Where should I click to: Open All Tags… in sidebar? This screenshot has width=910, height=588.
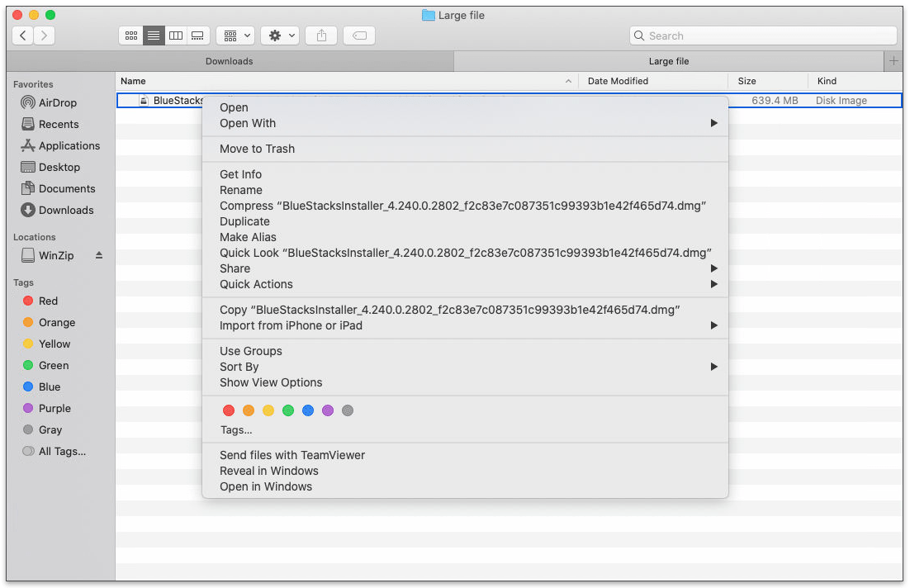[54, 451]
